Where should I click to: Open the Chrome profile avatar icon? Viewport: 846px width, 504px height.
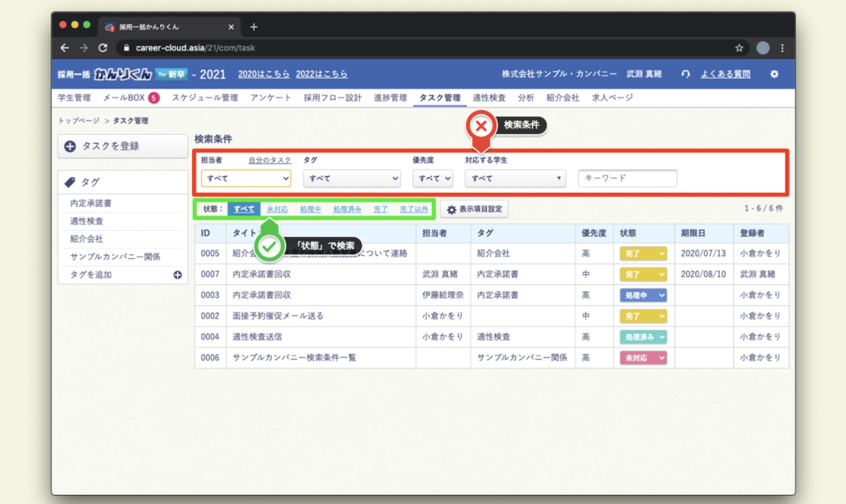coord(763,48)
